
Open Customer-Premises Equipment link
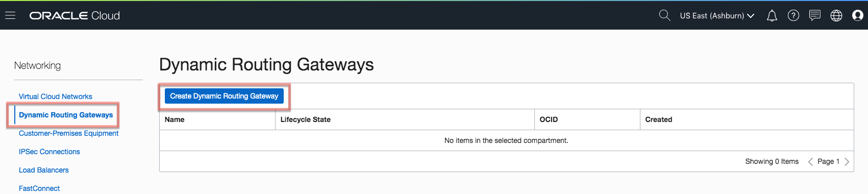68,133
